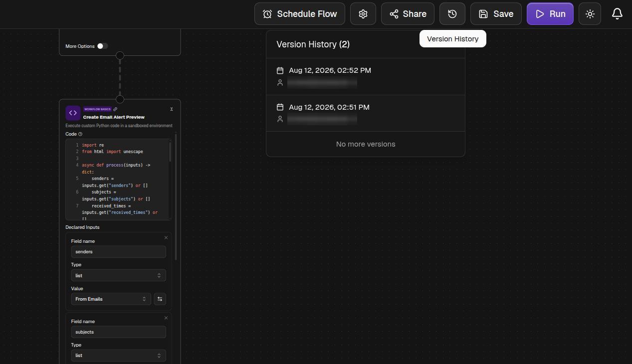This screenshot has width=632, height=364.
Task: Remove the subjects declared input
Action: [x=166, y=318]
